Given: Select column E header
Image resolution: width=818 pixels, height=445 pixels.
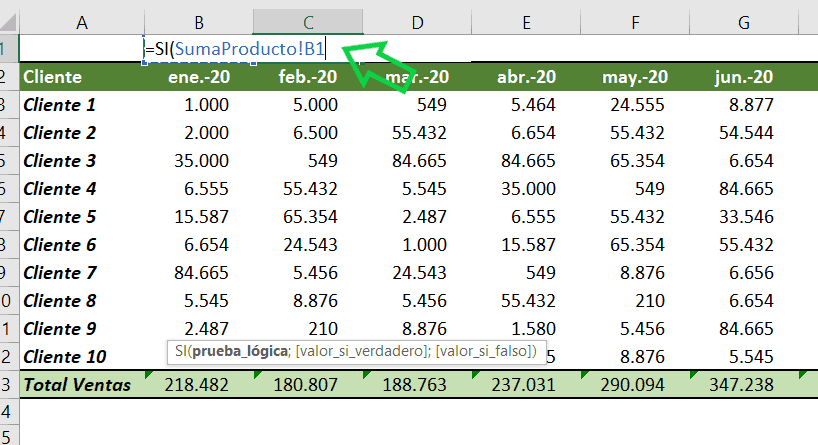Looking at the screenshot, I should [x=526, y=22].
